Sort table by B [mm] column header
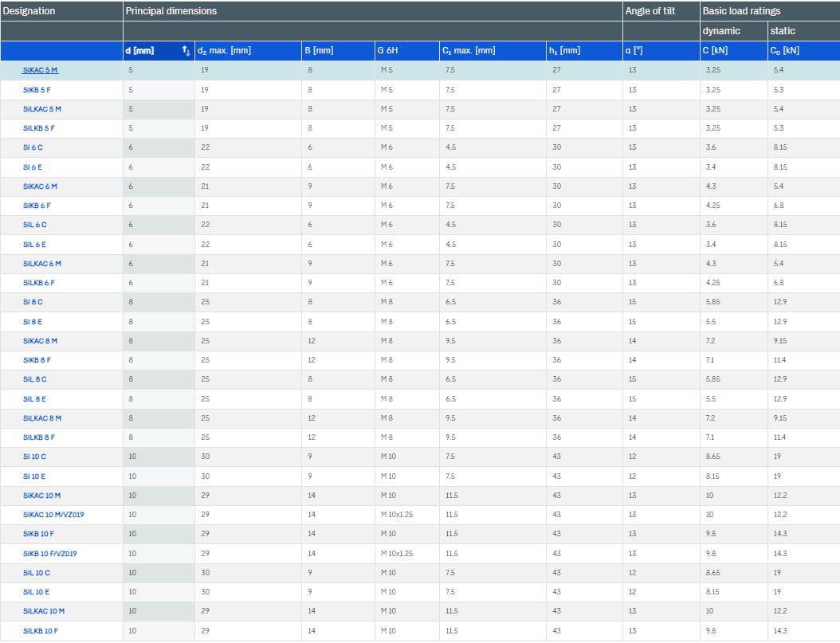The image size is (840, 643). tap(319, 51)
